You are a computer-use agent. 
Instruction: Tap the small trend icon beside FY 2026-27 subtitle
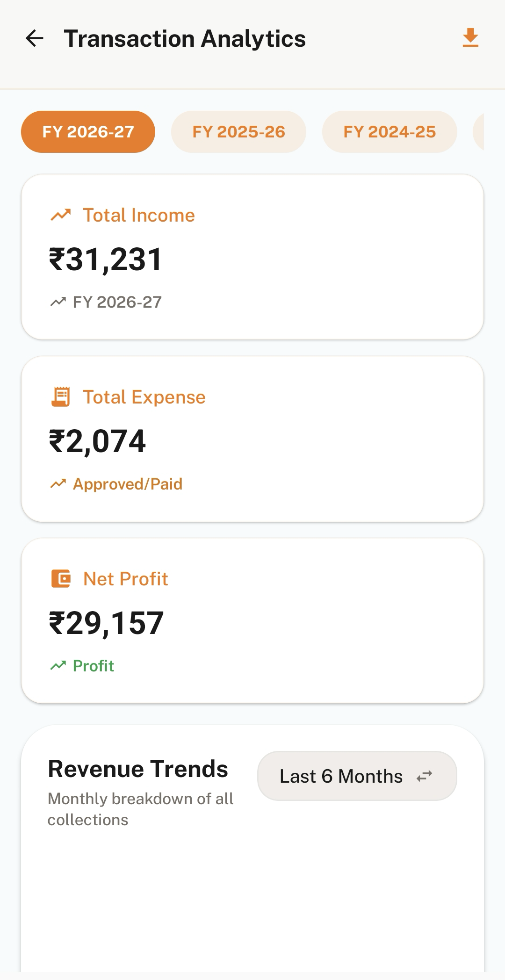58,302
